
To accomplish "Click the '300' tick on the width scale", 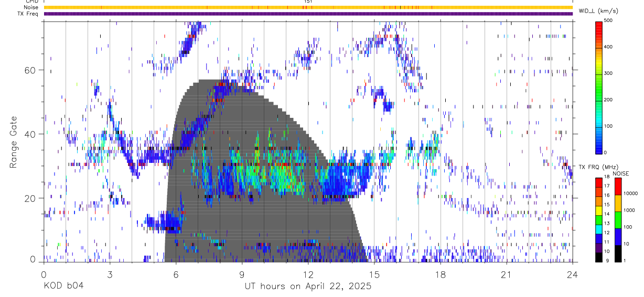I will tap(609, 73).
